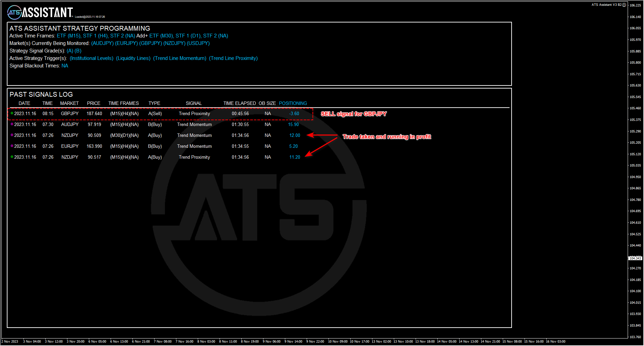Click the green dot on the NZDJPY 90.517 row
Image resolution: width=644 pixels, height=346 pixels.
[x=12, y=157]
